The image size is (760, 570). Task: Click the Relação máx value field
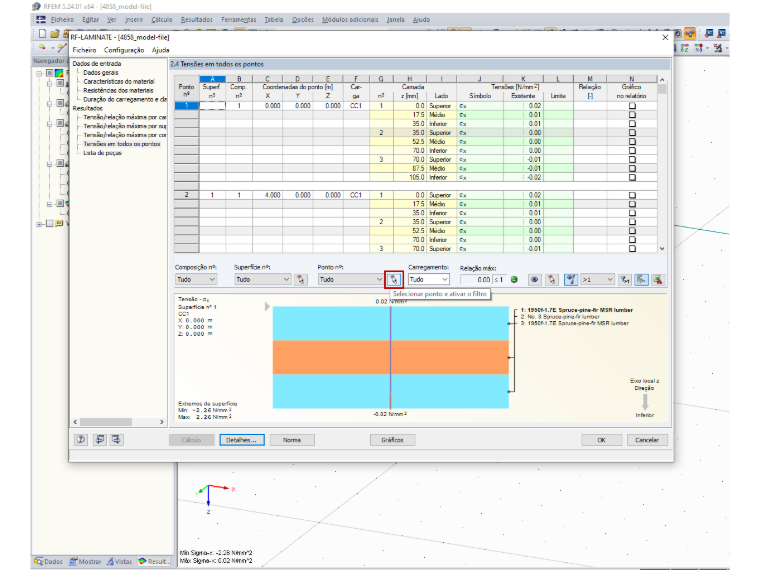(x=475, y=280)
